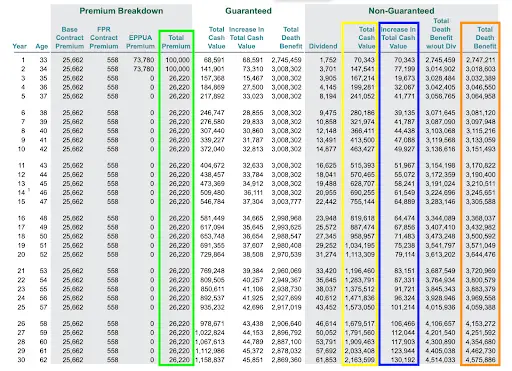Select the Guaranteed section heading
Viewport: 512px width, 371px height.
point(248,11)
